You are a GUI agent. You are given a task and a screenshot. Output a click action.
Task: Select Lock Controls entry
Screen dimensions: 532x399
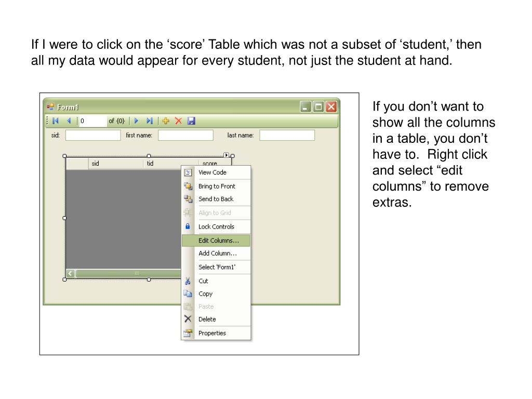(x=217, y=227)
